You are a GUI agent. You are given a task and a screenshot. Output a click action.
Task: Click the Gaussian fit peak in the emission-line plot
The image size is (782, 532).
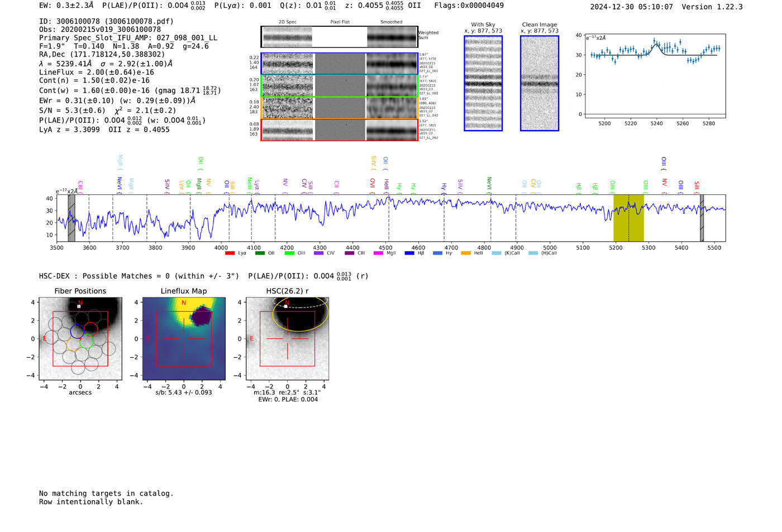click(656, 44)
